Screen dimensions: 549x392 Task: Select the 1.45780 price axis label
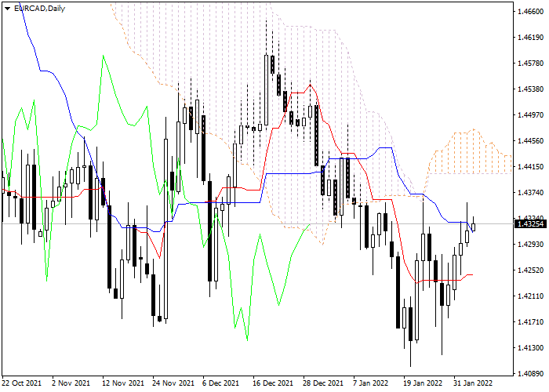point(531,64)
